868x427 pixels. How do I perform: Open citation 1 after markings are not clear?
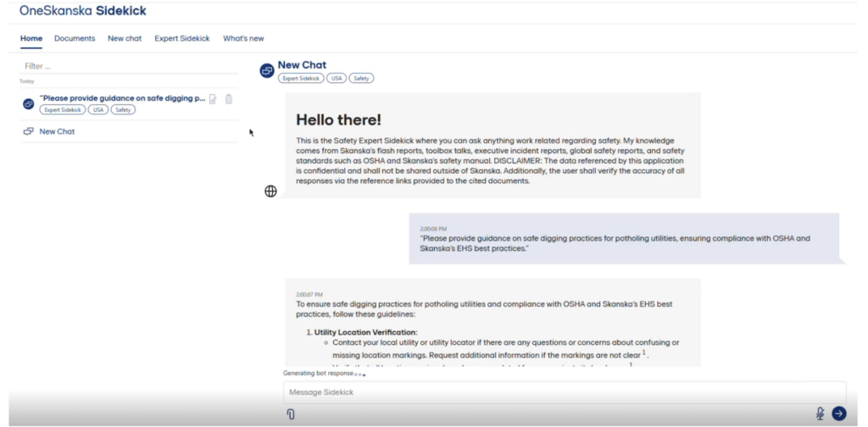coord(644,353)
